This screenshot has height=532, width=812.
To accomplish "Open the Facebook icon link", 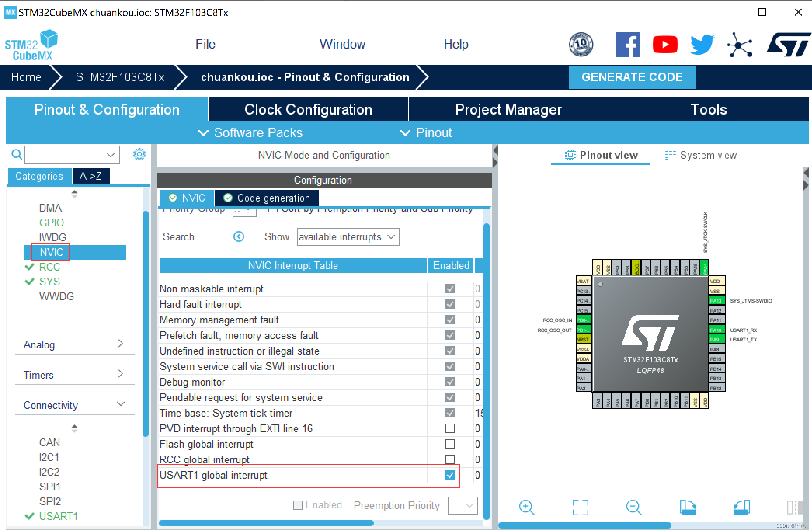I will (628, 45).
